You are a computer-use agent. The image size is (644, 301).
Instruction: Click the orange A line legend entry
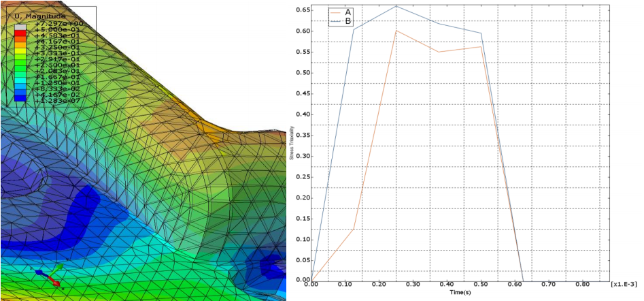[341, 12]
